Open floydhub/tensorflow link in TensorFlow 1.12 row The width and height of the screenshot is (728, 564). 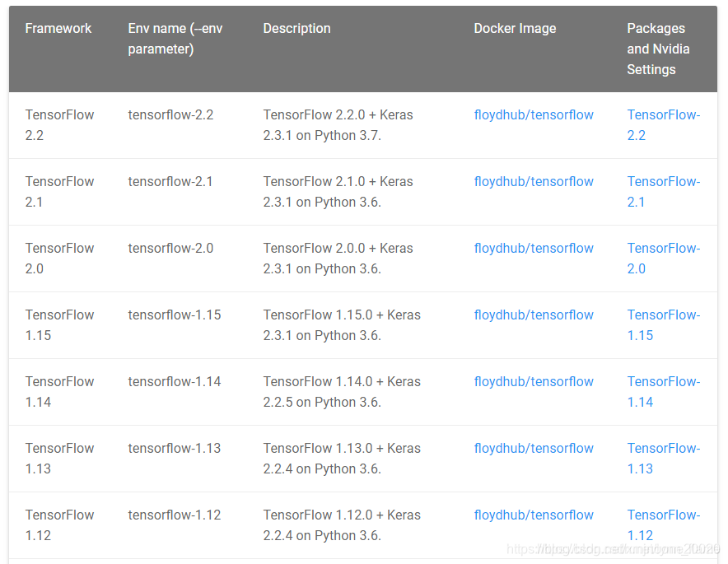coord(534,515)
